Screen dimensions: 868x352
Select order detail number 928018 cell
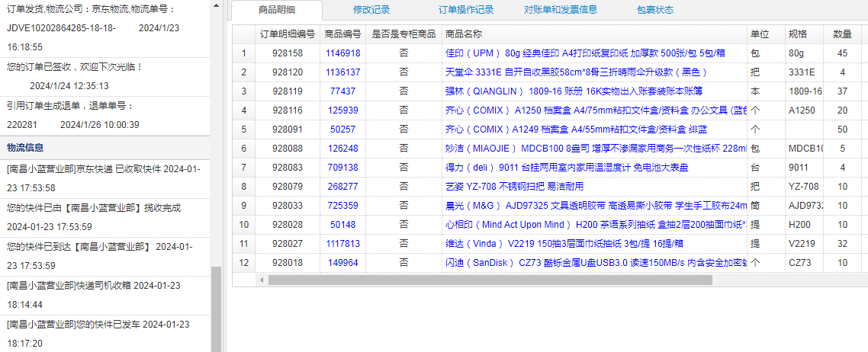(288, 263)
